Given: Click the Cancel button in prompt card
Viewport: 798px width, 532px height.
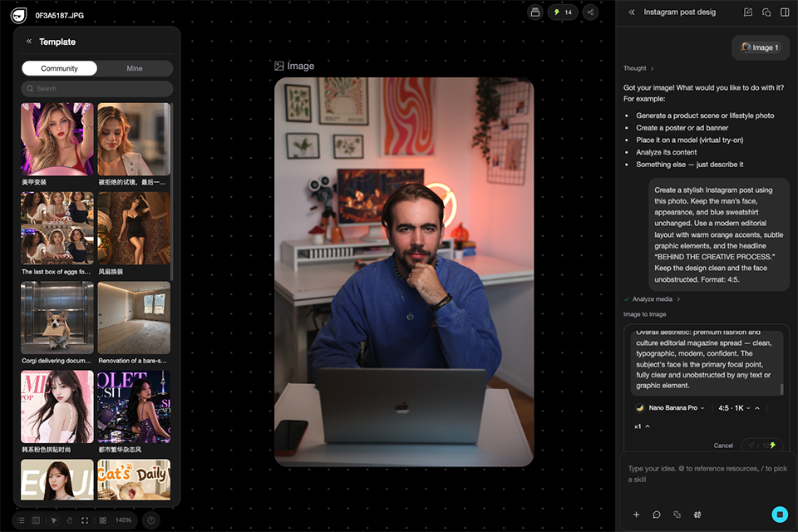Looking at the screenshot, I should point(723,446).
